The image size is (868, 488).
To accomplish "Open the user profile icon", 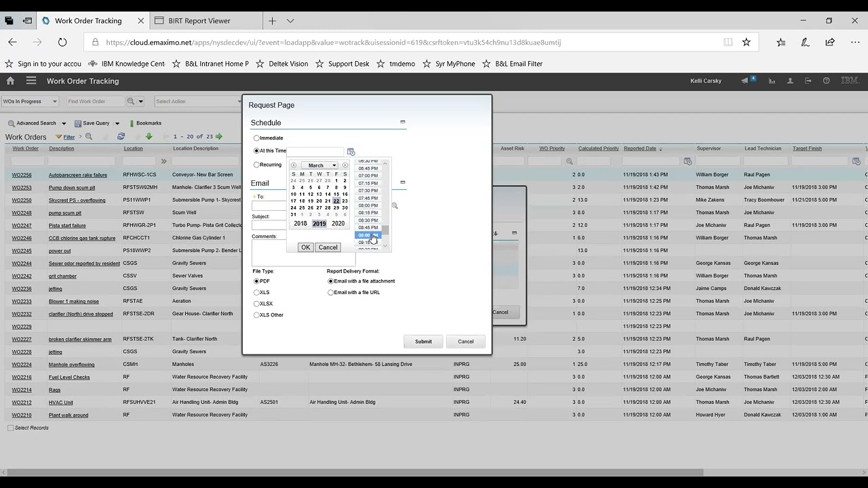I will point(790,81).
